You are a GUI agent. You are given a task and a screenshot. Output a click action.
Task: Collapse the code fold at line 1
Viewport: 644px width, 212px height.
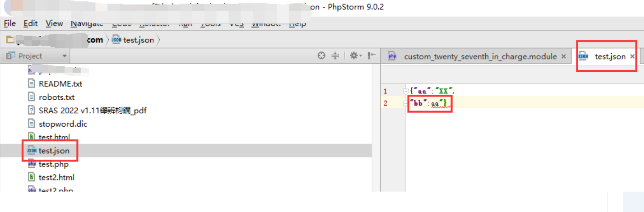(x=405, y=91)
